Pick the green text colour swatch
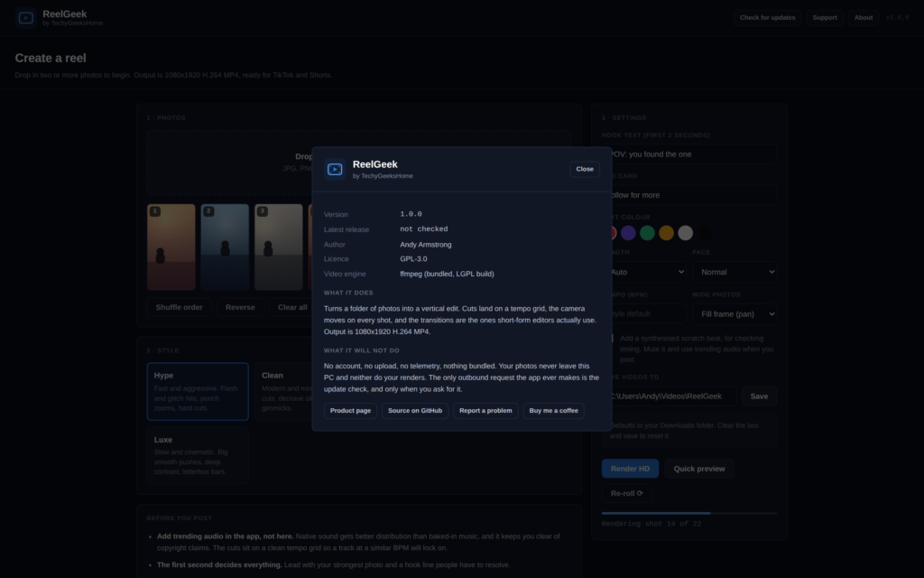This screenshot has width=924, height=578. pyautogui.click(x=647, y=233)
